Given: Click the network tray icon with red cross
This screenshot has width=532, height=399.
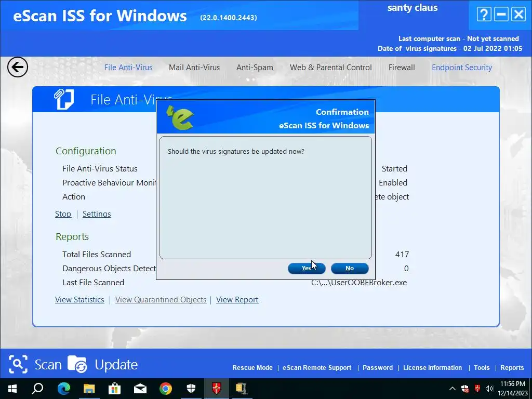Looking at the screenshot, I should tap(465, 389).
